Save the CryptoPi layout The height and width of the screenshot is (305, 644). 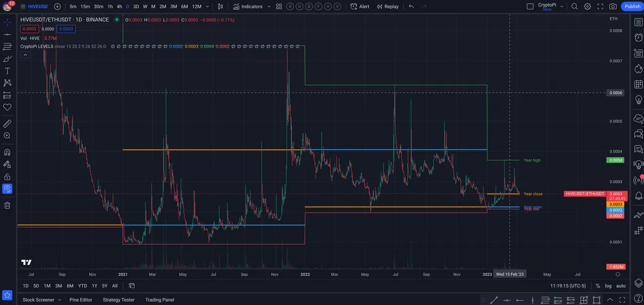(547, 10)
